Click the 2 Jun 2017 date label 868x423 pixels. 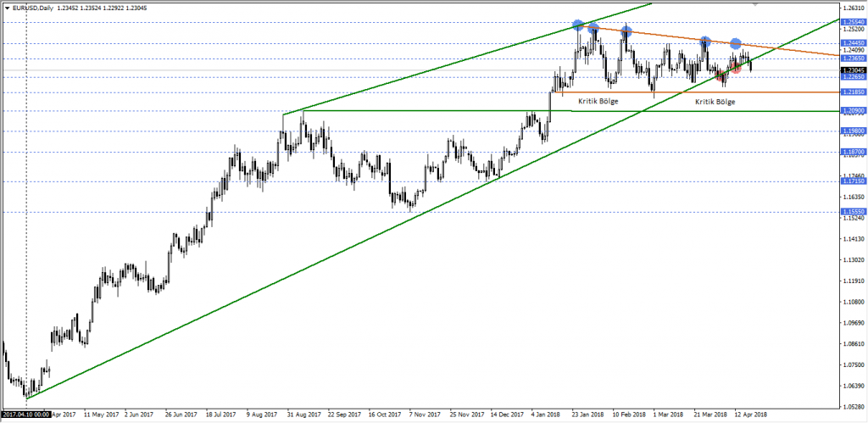pos(139,415)
